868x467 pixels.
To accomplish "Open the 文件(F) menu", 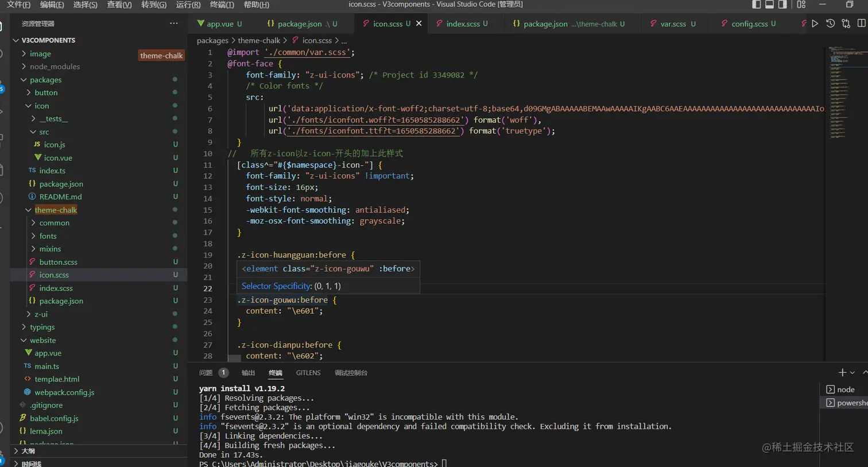I will 18,5.
